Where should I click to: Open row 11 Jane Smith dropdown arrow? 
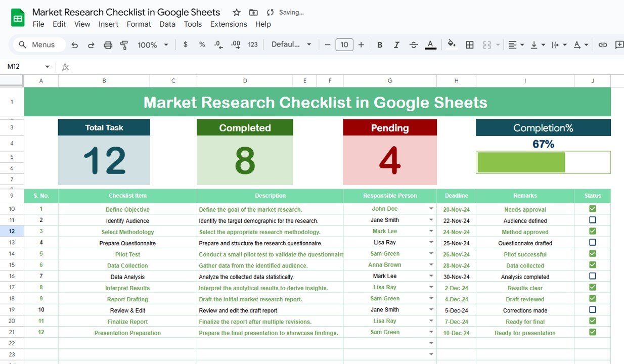coord(431,220)
